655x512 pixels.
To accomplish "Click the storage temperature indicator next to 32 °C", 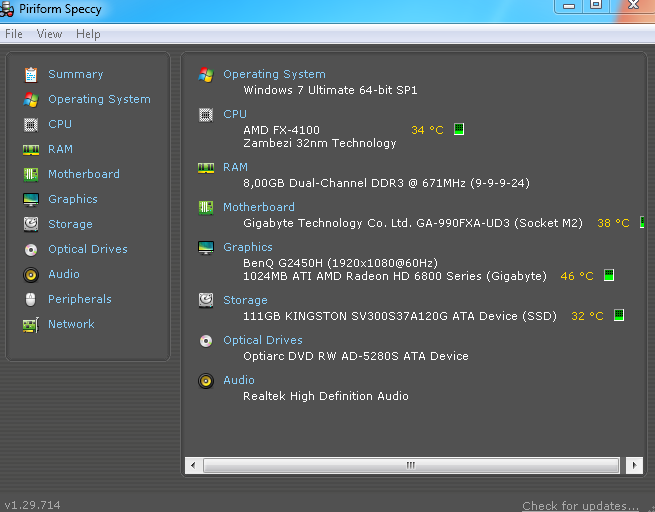I will point(619,315).
